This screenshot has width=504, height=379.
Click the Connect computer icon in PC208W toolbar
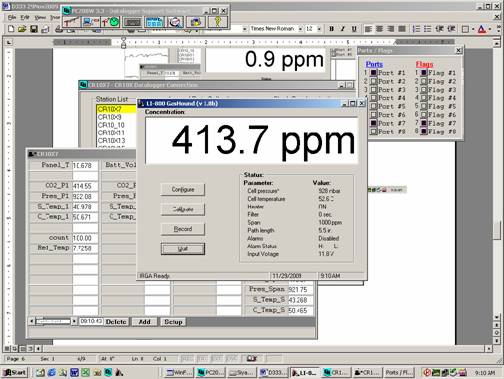(x=91, y=22)
